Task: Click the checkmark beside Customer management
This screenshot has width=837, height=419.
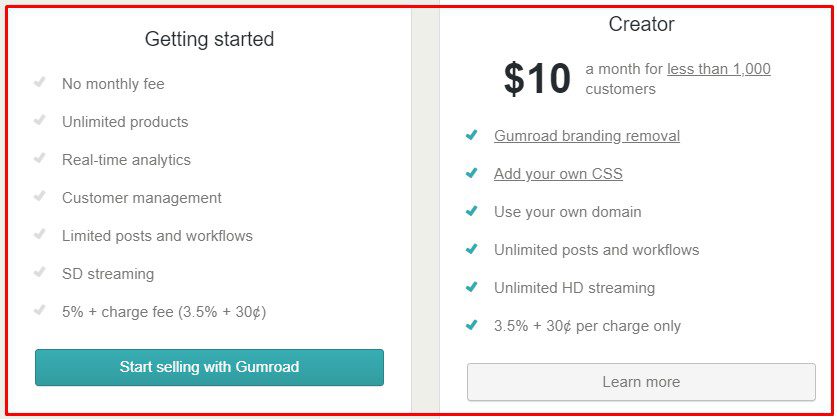Action: point(40,196)
